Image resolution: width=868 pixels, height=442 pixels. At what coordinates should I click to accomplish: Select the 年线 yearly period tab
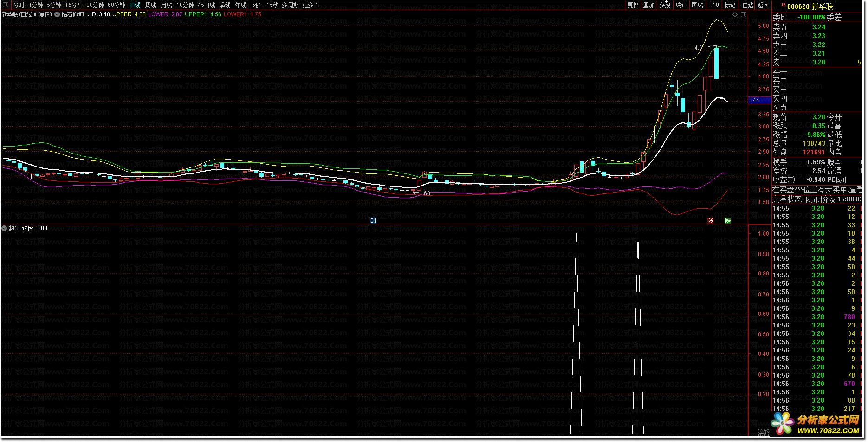click(241, 5)
